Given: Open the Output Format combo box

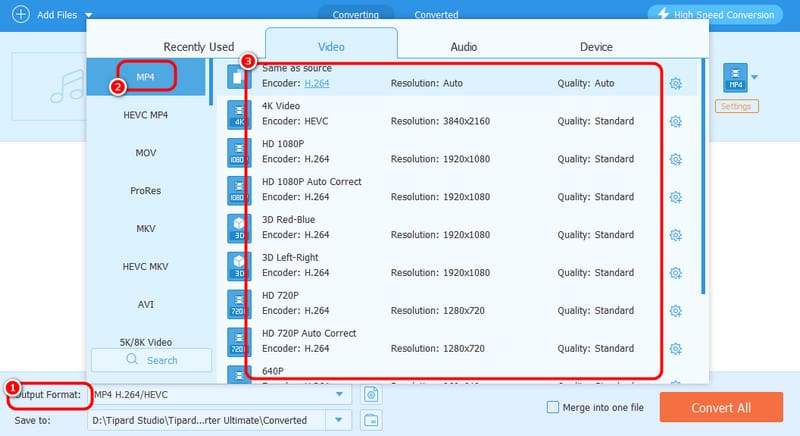Looking at the screenshot, I should (220, 395).
